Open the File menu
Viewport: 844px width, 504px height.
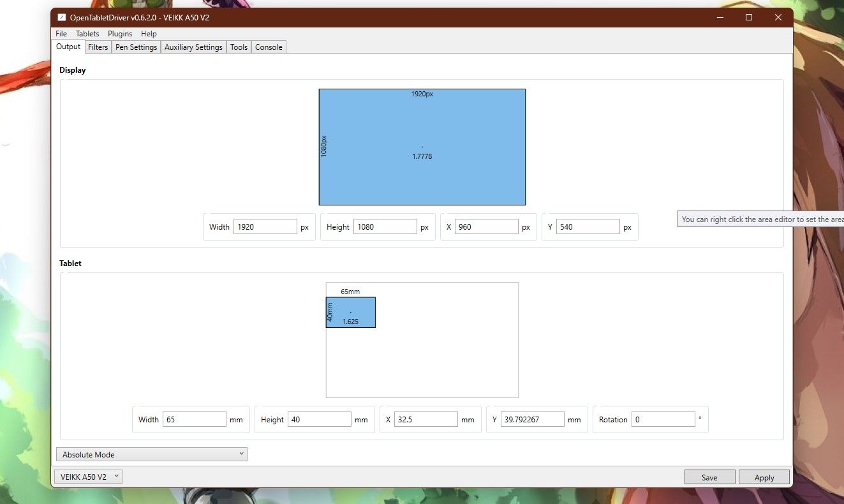pyautogui.click(x=61, y=33)
